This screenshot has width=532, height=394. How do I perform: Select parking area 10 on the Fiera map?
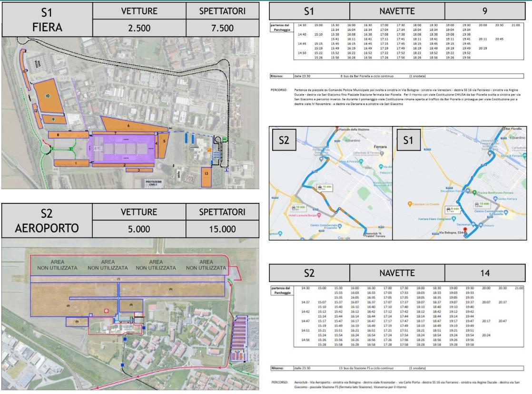pos(48,96)
